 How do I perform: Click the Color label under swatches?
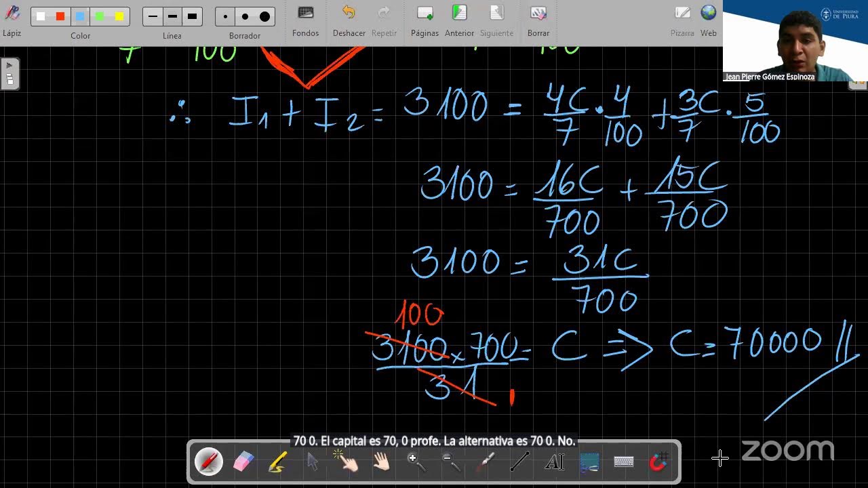point(80,35)
